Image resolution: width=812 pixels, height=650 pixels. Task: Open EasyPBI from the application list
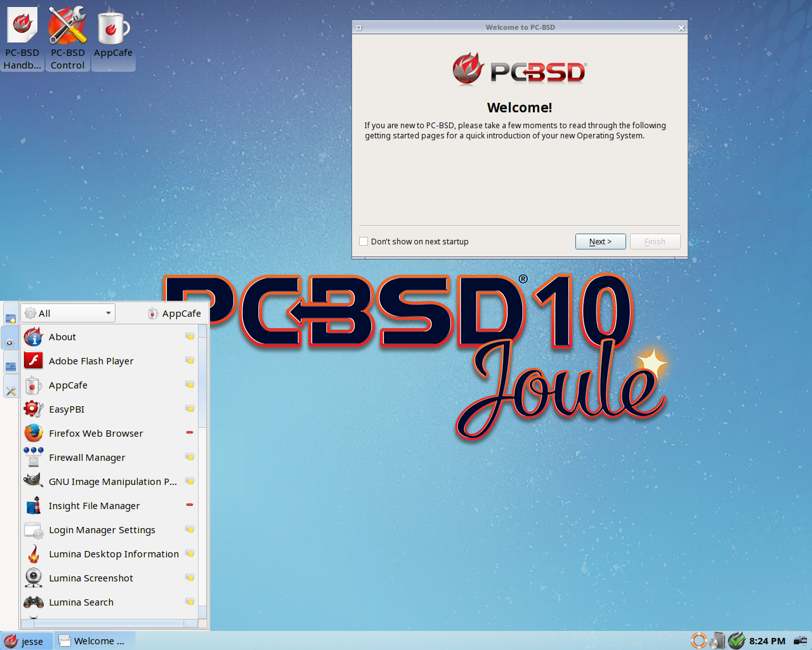(x=67, y=409)
